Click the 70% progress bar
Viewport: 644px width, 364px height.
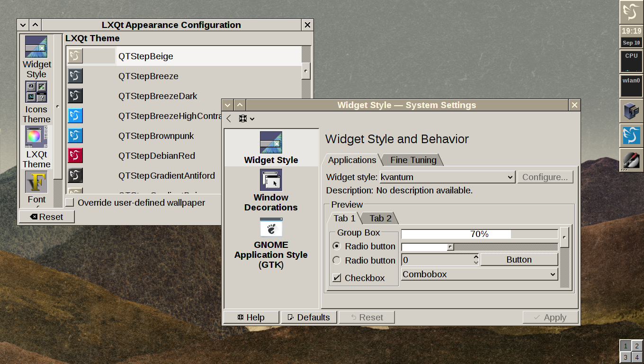point(479,234)
